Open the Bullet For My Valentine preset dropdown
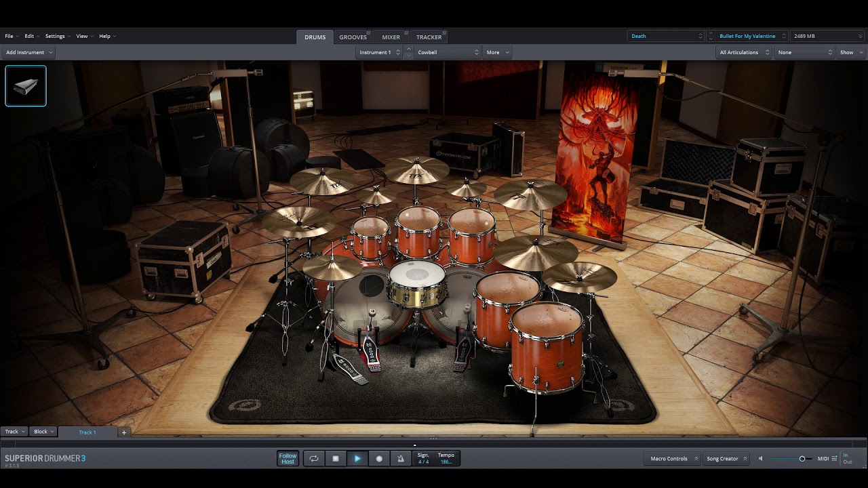 point(751,36)
